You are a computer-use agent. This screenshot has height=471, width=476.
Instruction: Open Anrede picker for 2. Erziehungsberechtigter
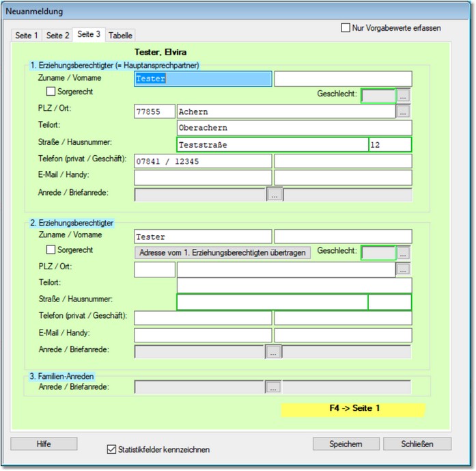(x=273, y=352)
